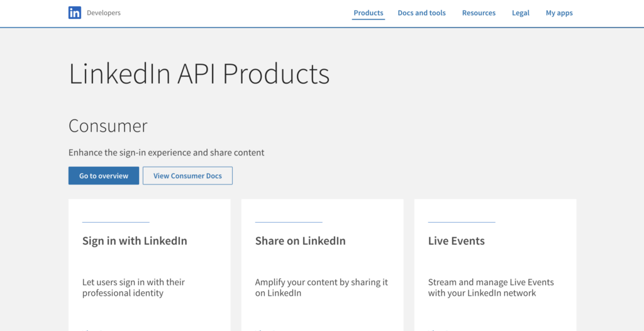The image size is (644, 331).
Task: Select the Share on LinkedIn card title
Action: coord(300,240)
